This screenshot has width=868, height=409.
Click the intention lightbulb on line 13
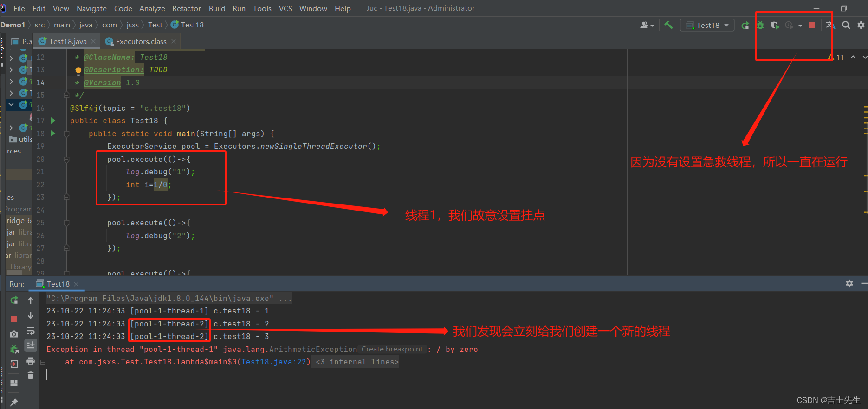pos(78,71)
